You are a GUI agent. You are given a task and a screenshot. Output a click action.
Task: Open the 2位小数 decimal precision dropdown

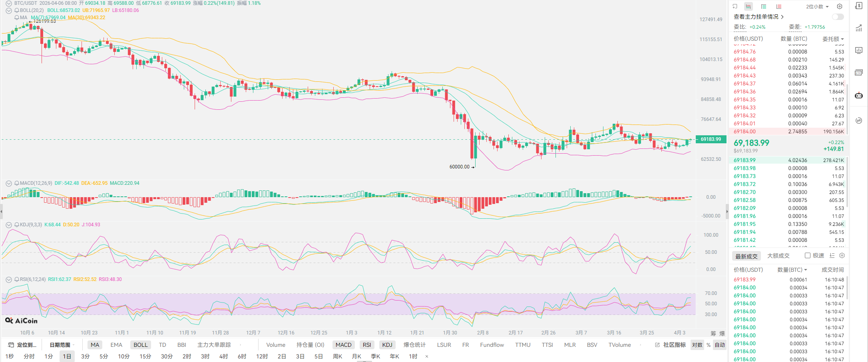click(x=817, y=6)
